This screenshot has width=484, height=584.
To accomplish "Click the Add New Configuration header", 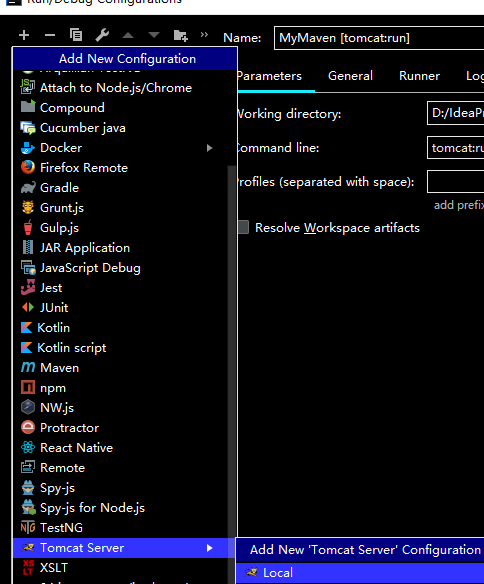I will (x=125, y=59).
